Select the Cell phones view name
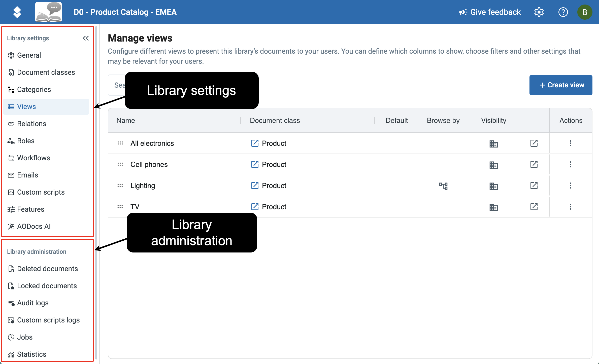Image resolution: width=599 pixels, height=364 pixels. [149, 164]
